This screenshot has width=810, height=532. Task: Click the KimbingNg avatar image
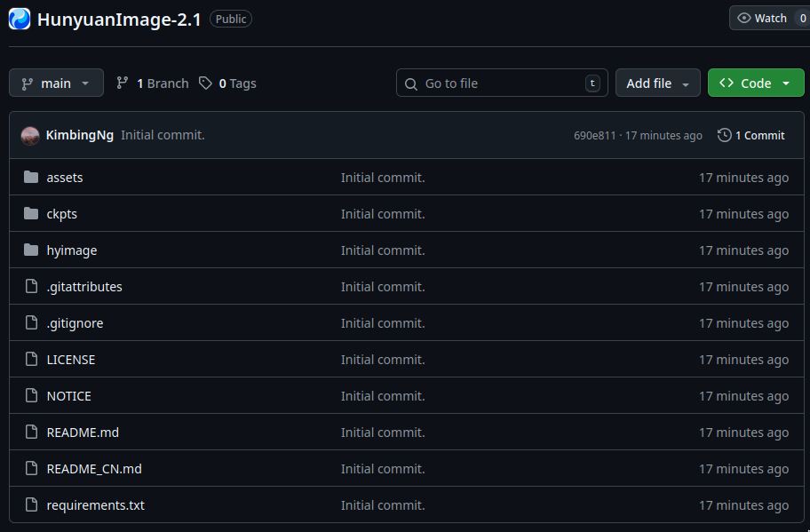tap(30, 135)
